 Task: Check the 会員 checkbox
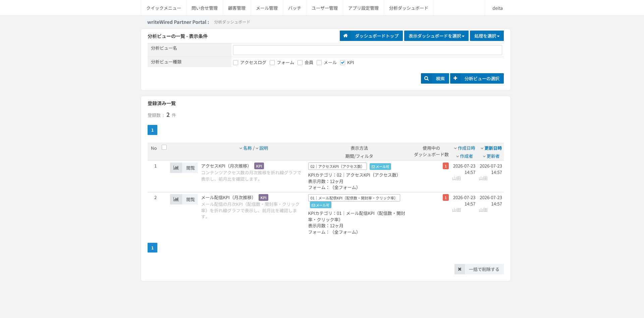pyautogui.click(x=300, y=63)
